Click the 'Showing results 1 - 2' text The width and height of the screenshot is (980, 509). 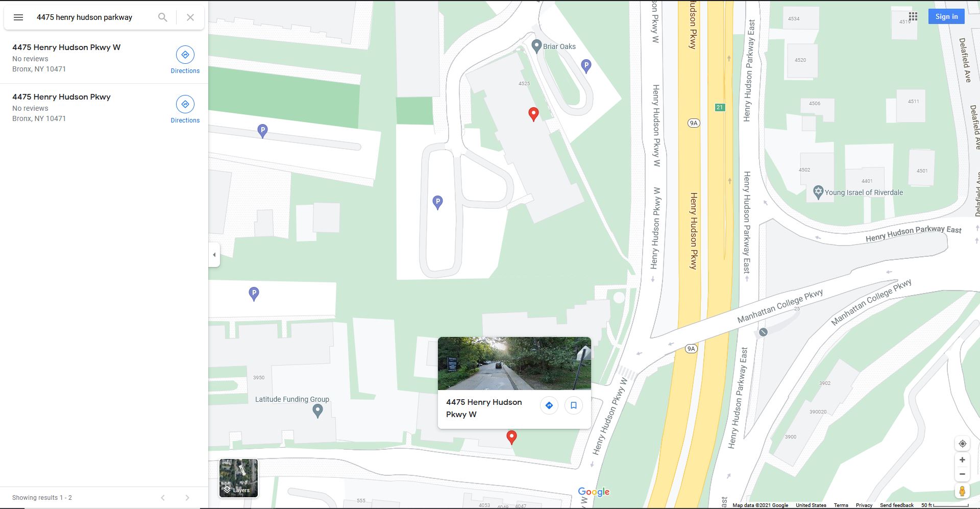click(42, 498)
